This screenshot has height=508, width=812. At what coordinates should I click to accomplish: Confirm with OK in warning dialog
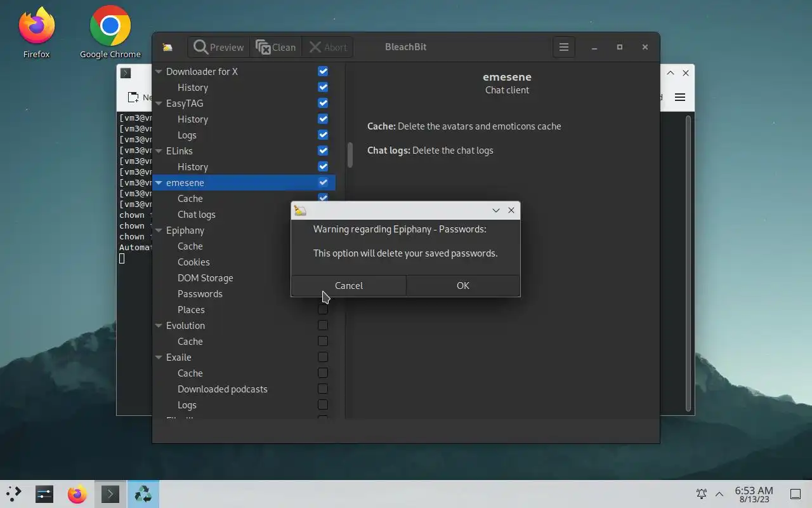pos(463,286)
